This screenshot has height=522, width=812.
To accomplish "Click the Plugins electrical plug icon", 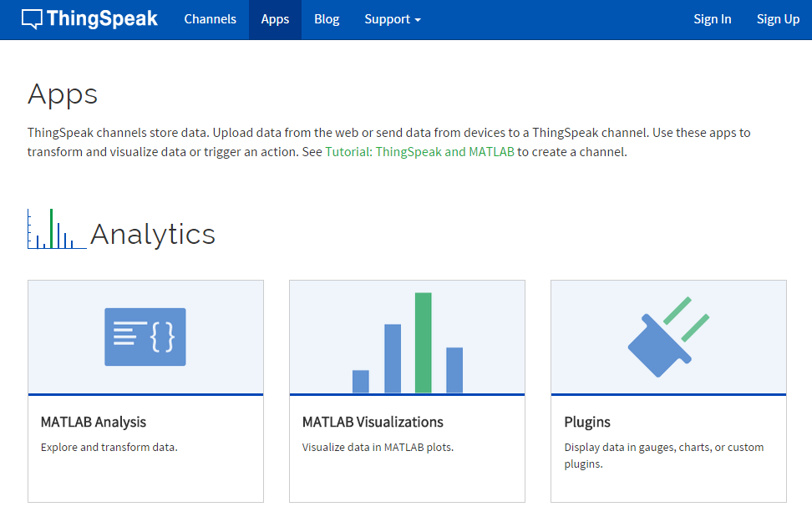I will 667,337.
